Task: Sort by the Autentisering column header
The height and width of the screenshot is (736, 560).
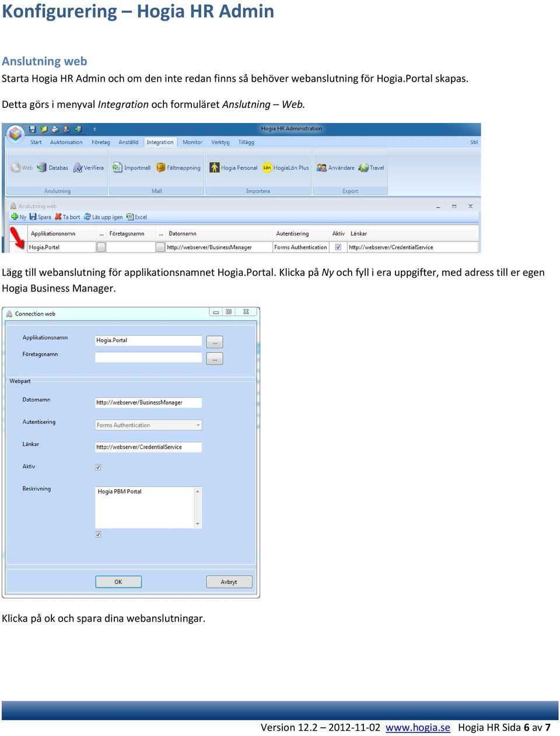Action: pyautogui.click(x=292, y=234)
